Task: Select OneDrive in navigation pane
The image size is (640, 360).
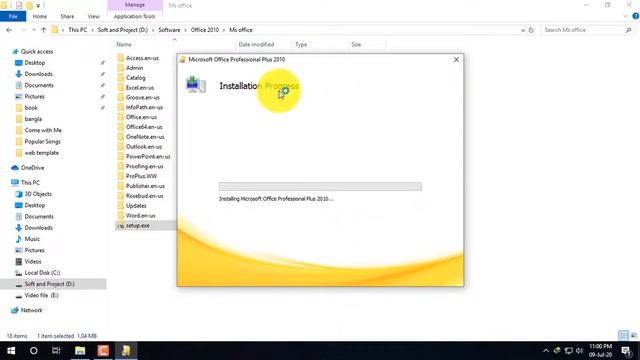Action: pos(32,168)
